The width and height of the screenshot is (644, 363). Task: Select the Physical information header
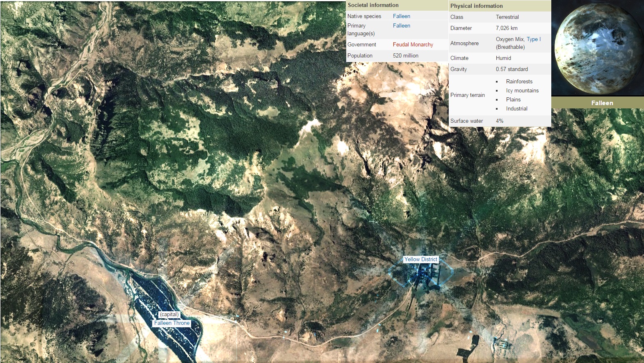click(476, 6)
